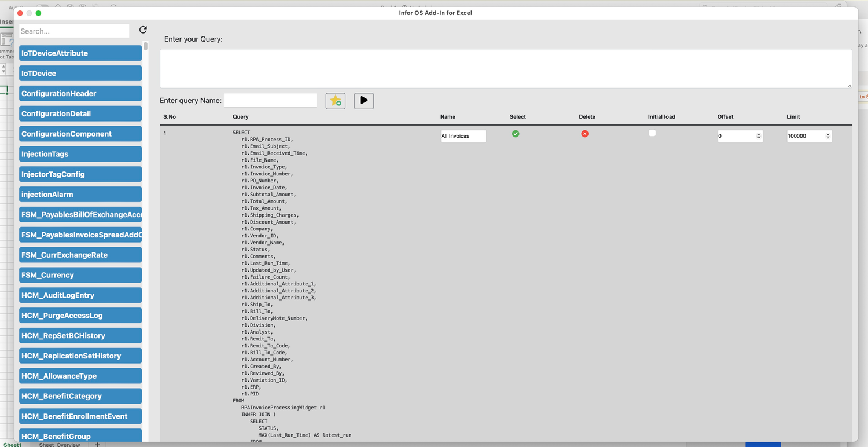Click the Enter query Name field

(270, 100)
